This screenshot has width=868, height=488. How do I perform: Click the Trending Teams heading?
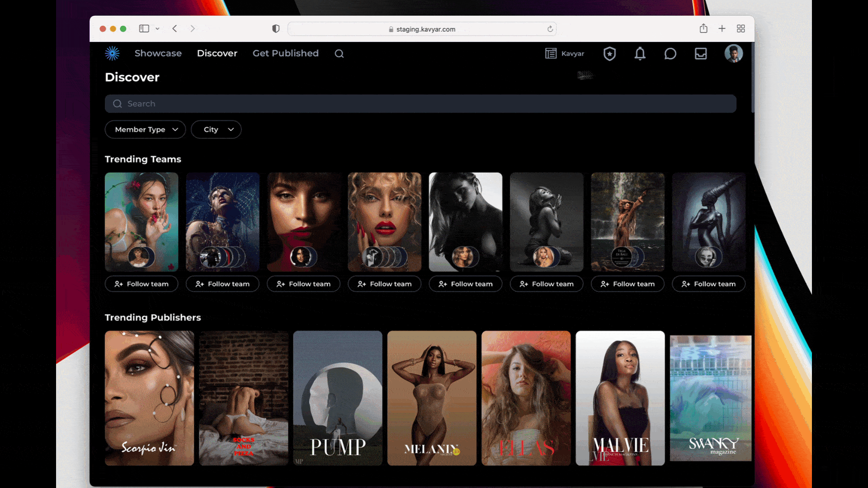coord(143,159)
